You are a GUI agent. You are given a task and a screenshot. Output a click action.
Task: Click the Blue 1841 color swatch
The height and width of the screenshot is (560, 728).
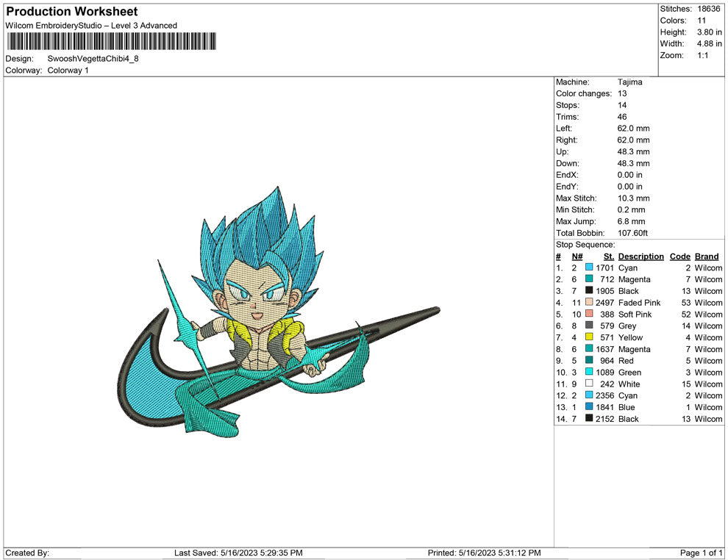pyautogui.click(x=589, y=406)
